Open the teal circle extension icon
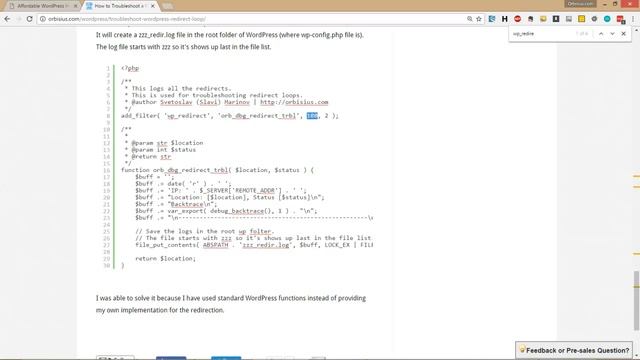Screen dimensions: 640x360 tap(607, 19)
